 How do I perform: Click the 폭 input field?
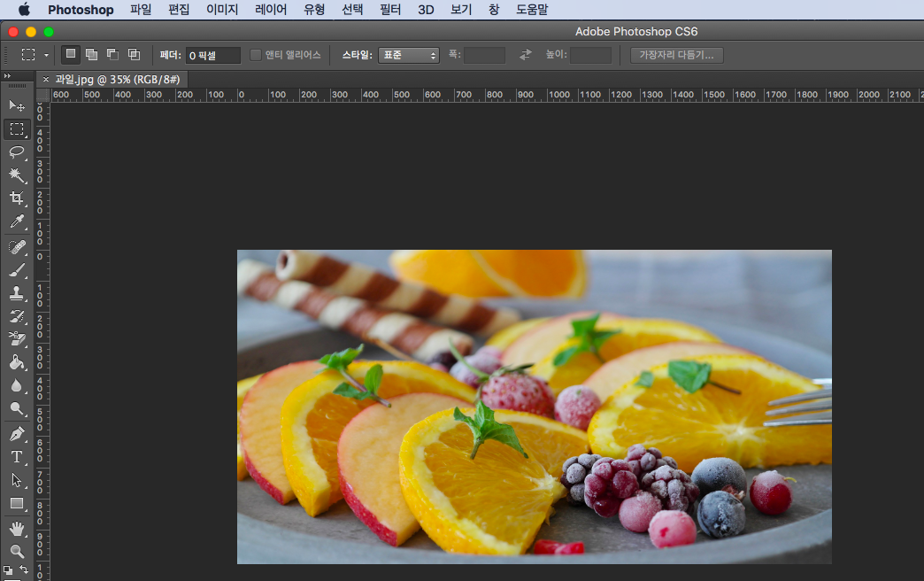pyautogui.click(x=484, y=56)
